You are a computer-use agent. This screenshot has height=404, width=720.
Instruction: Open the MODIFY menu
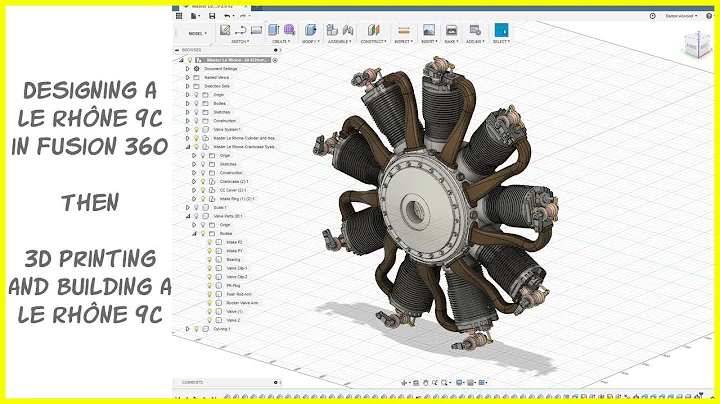pos(310,41)
